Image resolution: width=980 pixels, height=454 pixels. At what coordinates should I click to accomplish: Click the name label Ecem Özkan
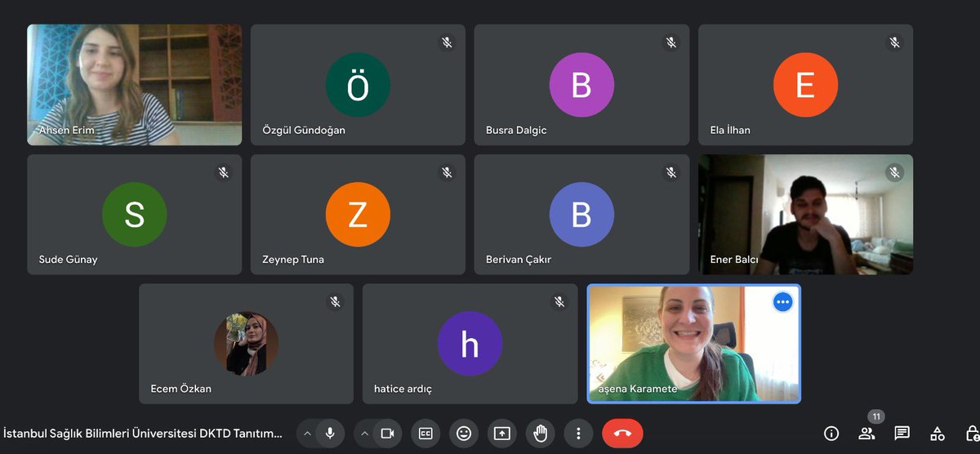[181, 389]
